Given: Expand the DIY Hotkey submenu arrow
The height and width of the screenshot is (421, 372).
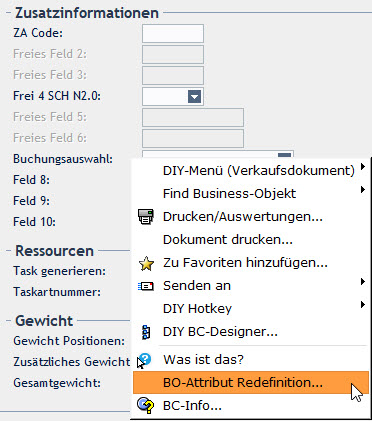Looking at the screenshot, I should click(x=363, y=305).
